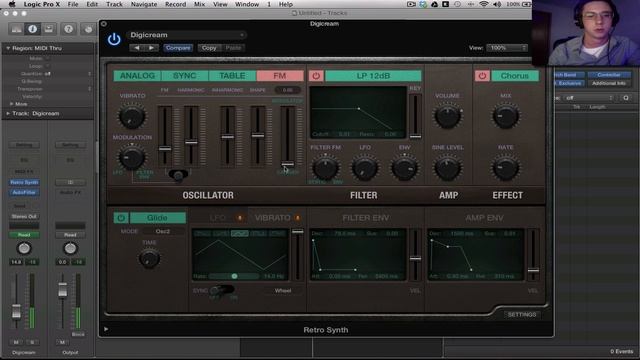The height and width of the screenshot is (360, 640).
Task: Click the filter ENV knob
Action: tap(404, 168)
